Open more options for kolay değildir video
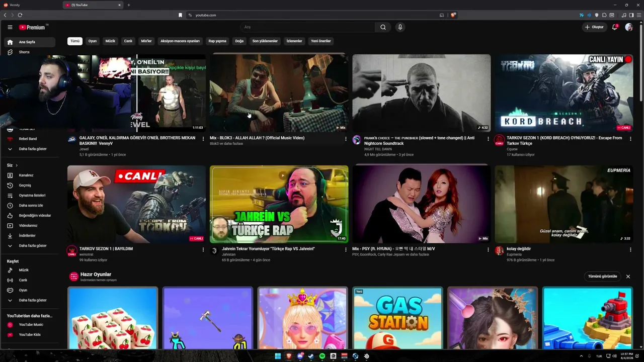The image size is (644, 362). (630, 249)
